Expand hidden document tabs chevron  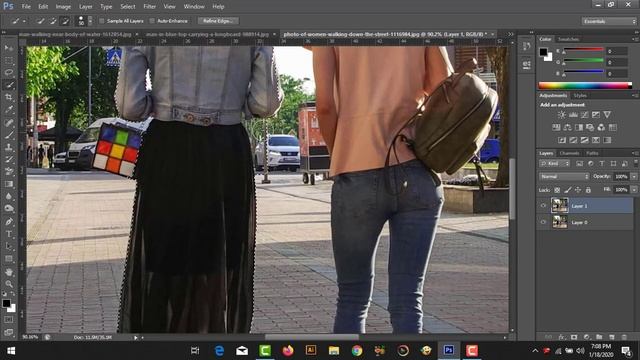pos(511,34)
